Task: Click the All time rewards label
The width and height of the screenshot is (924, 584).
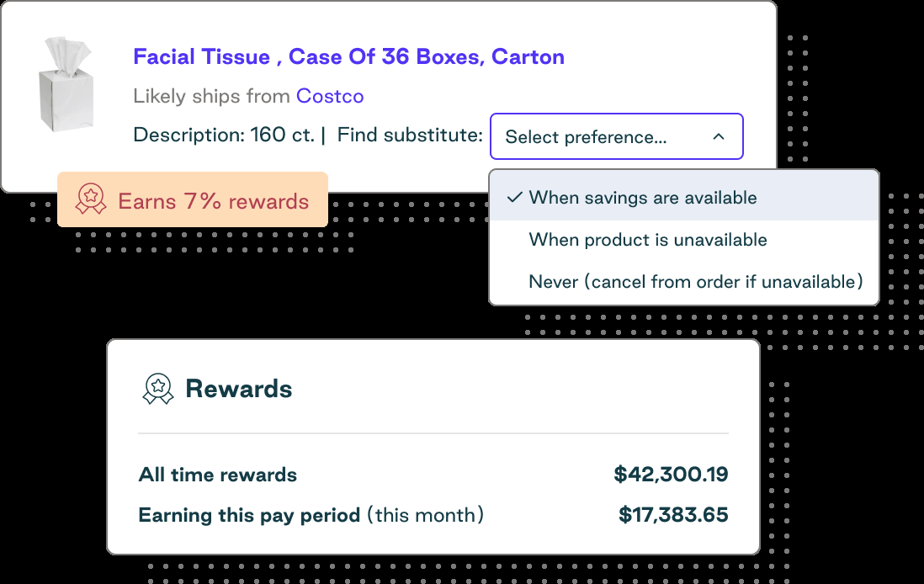Action: tap(218, 475)
